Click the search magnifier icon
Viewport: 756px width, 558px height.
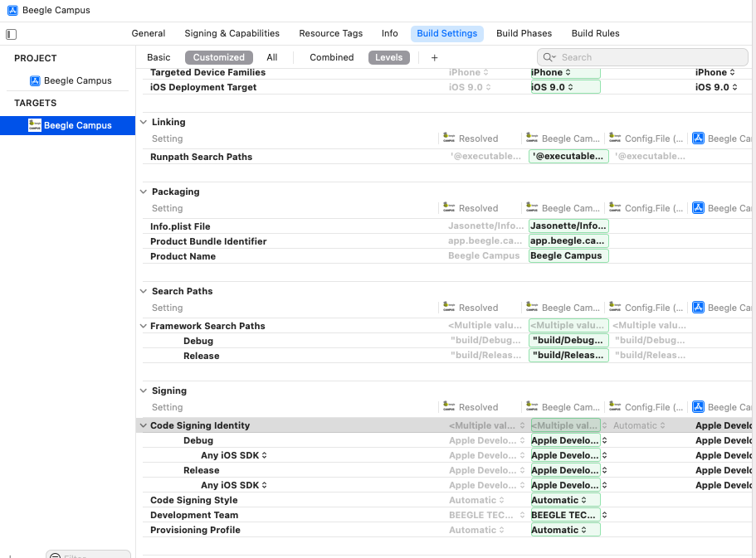pos(549,57)
